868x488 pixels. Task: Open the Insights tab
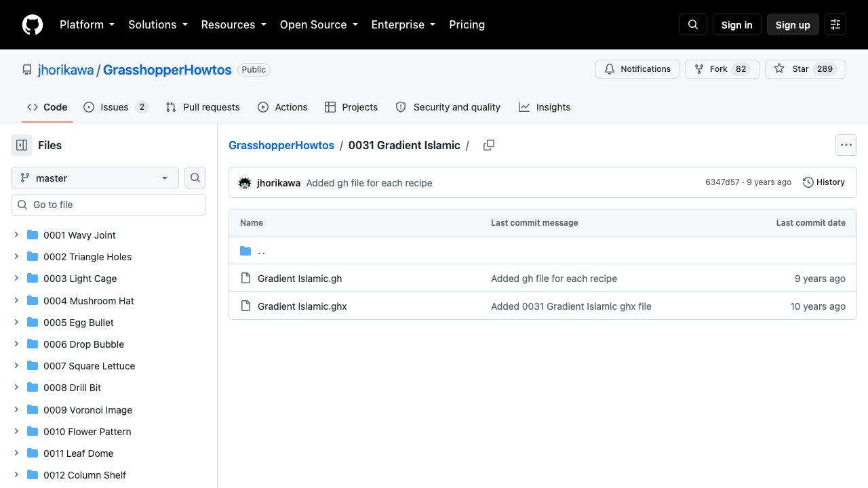click(x=545, y=107)
